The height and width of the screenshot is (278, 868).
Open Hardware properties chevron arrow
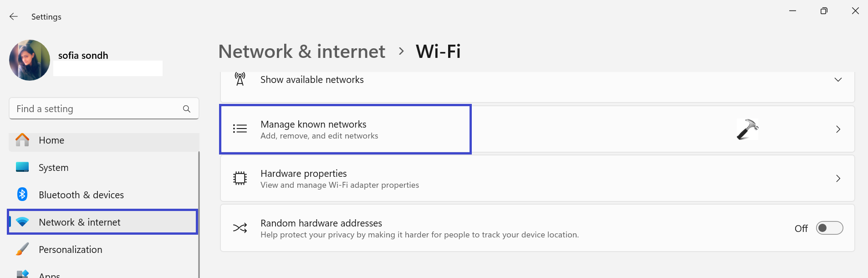tap(838, 179)
